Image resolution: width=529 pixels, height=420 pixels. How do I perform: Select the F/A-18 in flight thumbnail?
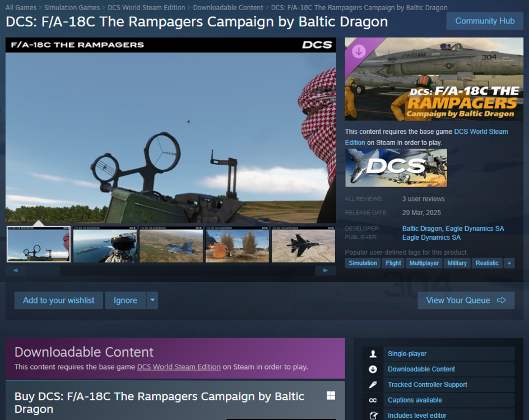tap(171, 244)
